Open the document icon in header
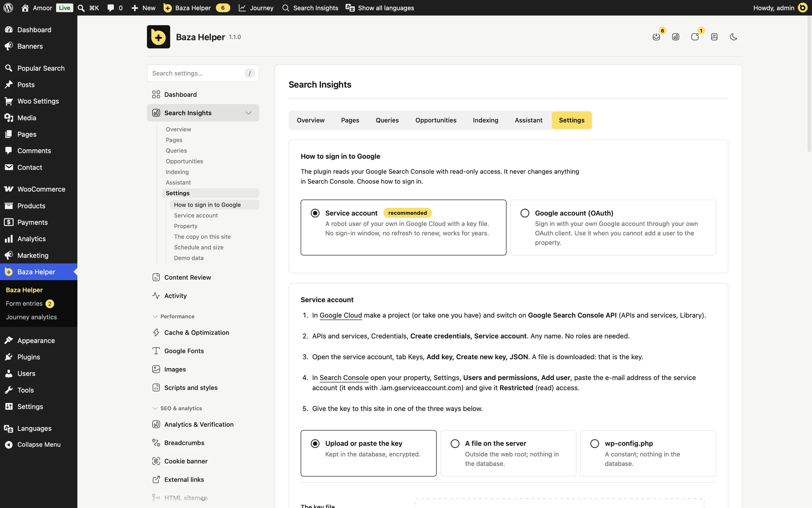This screenshot has height=508, width=812. (714, 37)
